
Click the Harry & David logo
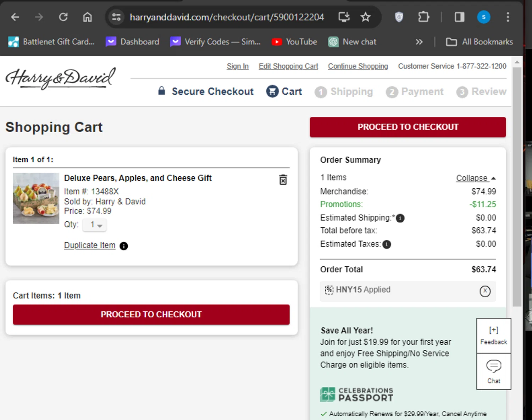click(60, 78)
